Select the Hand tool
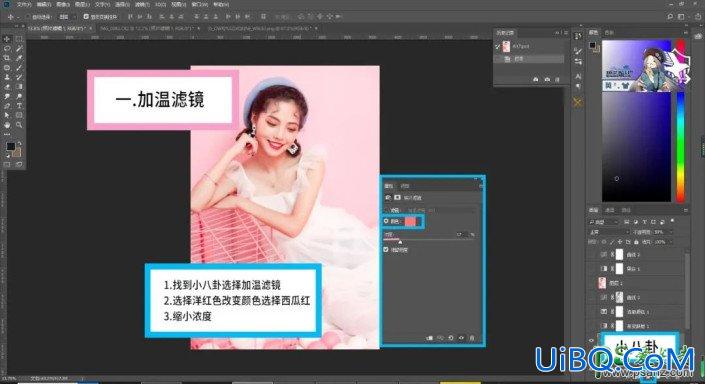This screenshot has height=384, width=705. pyautogui.click(x=7, y=125)
